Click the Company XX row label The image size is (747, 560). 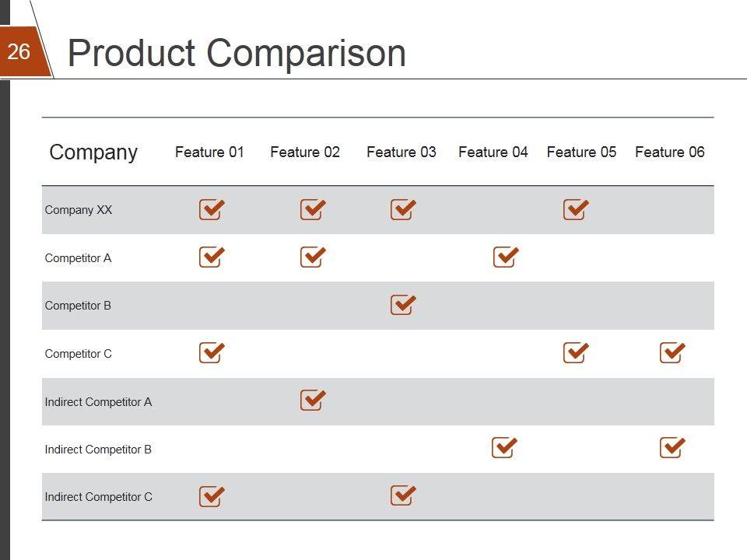pyautogui.click(x=78, y=210)
